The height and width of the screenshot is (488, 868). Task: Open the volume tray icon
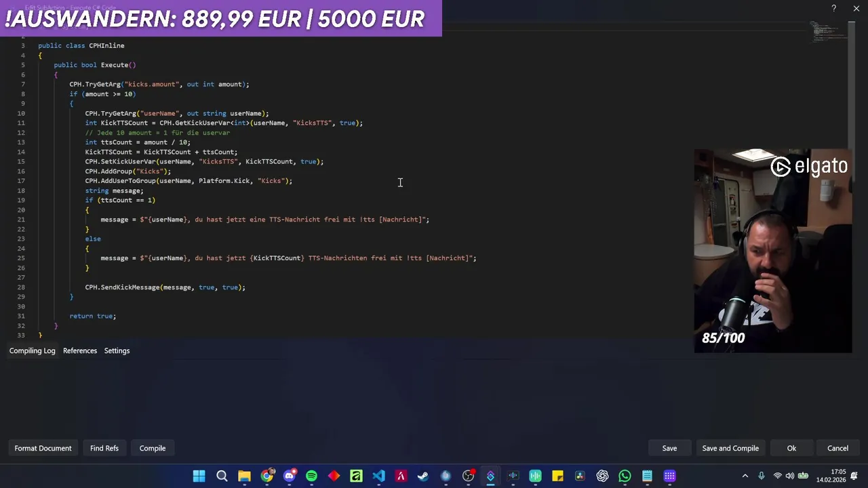tap(790, 476)
